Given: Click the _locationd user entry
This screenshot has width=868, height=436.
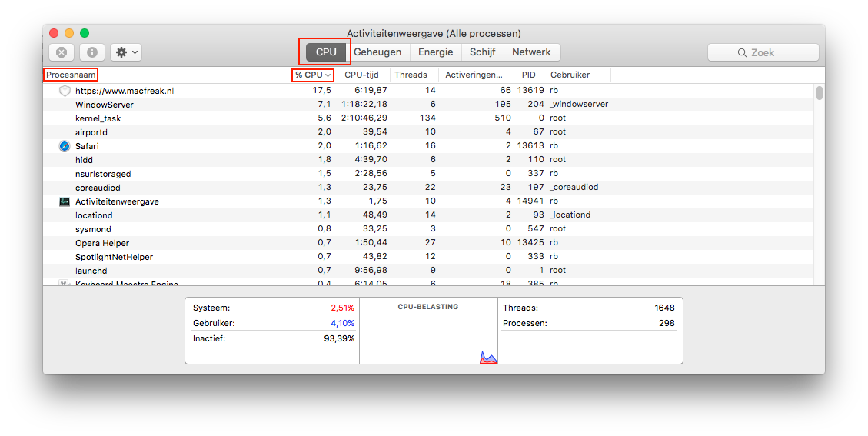Looking at the screenshot, I should (570, 215).
